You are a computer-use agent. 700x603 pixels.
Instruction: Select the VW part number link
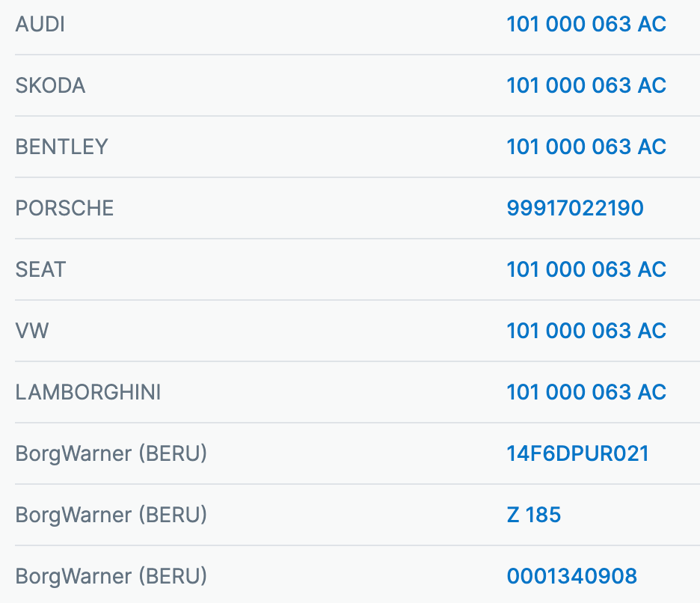click(x=586, y=331)
